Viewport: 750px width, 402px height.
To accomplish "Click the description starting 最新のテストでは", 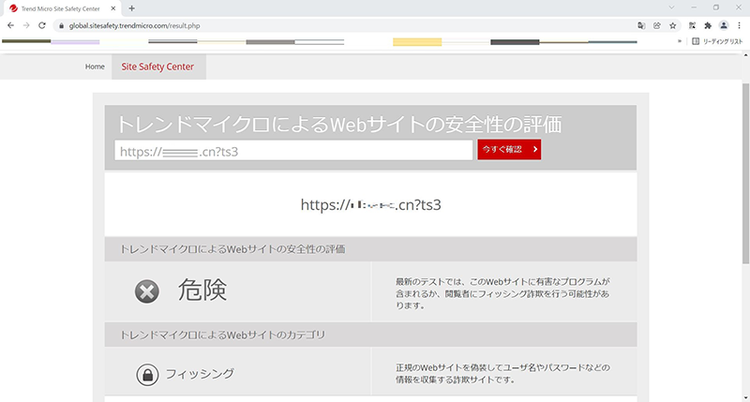I will pyautogui.click(x=503, y=293).
